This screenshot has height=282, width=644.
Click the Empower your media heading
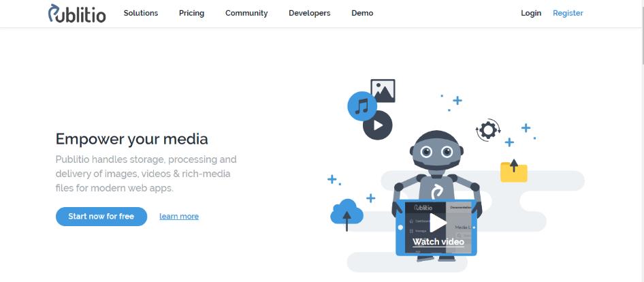(x=132, y=139)
